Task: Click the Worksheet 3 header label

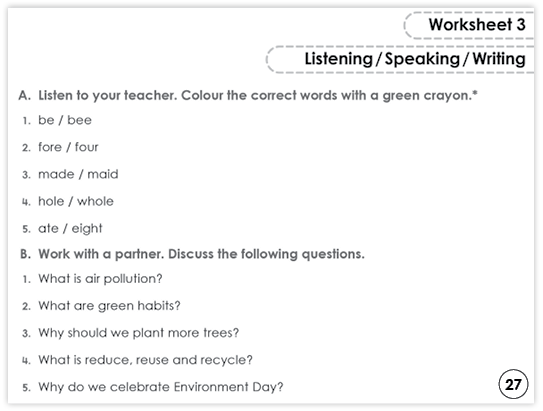Action: (x=477, y=25)
